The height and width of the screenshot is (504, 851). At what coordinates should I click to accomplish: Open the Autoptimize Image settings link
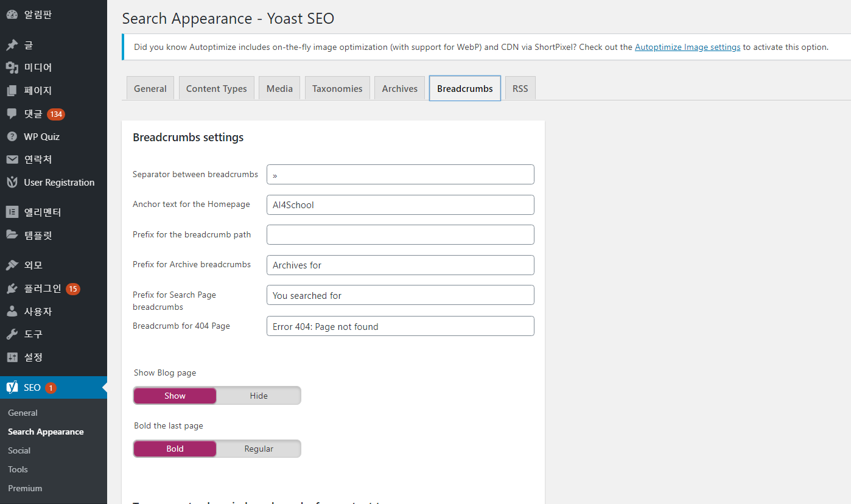coord(687,47)
